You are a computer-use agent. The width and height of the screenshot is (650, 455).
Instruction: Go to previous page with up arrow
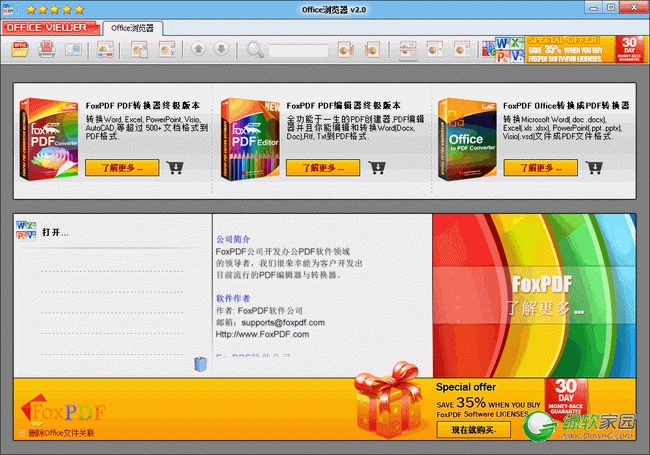pyautogui.click(x=199, y=49)
